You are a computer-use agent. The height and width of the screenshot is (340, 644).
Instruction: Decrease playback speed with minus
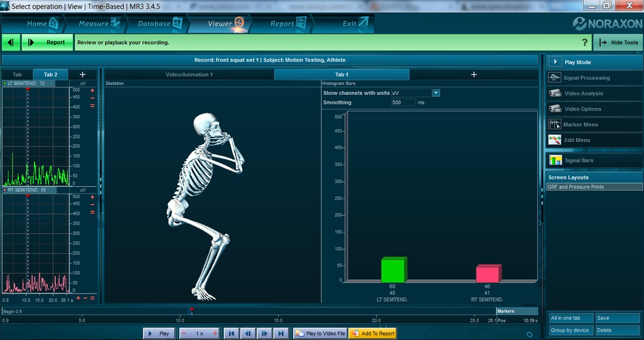(x=184, y=334)
